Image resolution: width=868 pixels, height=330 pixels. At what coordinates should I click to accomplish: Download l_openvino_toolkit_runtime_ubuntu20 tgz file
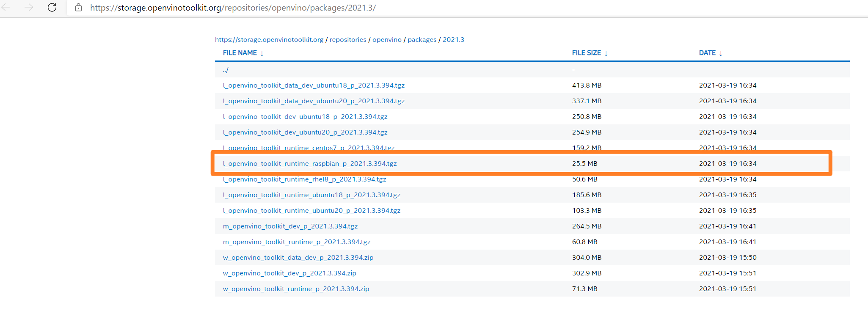coord(311,211)
